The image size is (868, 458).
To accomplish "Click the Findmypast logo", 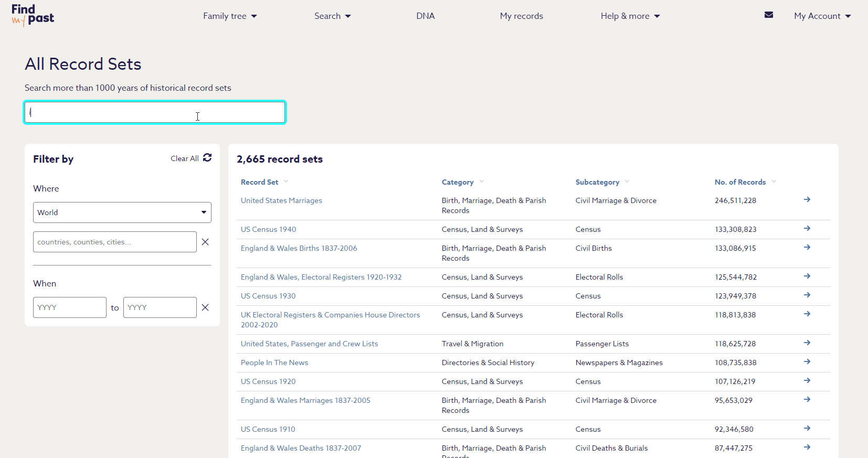I will (x=33, y=15).
